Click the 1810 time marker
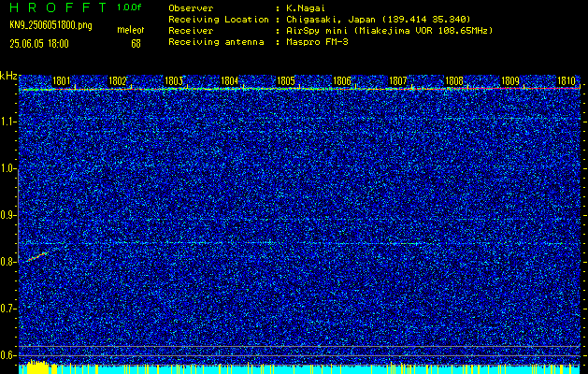 (566, 81)
